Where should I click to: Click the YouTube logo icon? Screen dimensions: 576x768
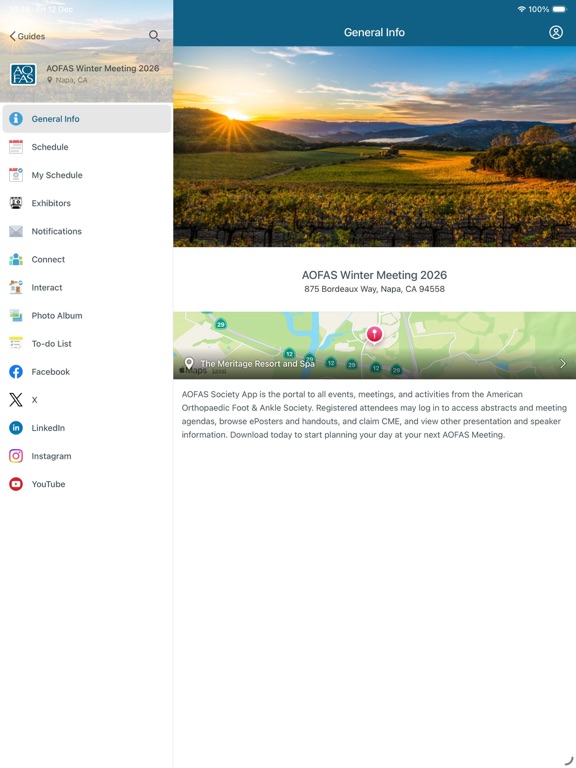pyautogui.click(x=16, y=484)
